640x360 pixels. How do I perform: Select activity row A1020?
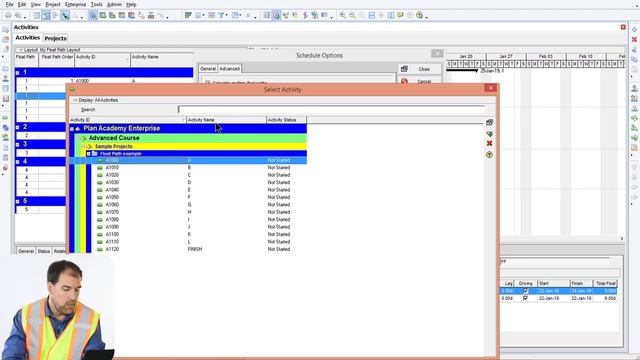188,175
